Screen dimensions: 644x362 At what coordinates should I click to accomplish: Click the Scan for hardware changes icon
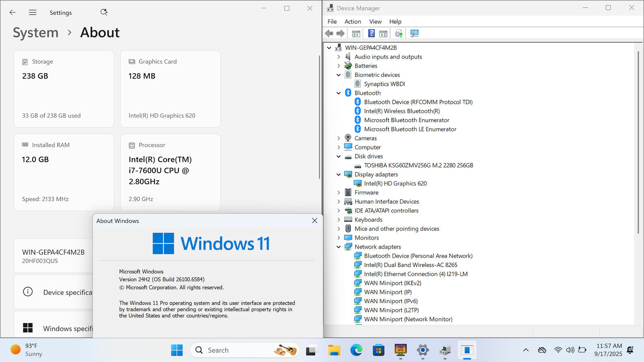click(414, 33)
